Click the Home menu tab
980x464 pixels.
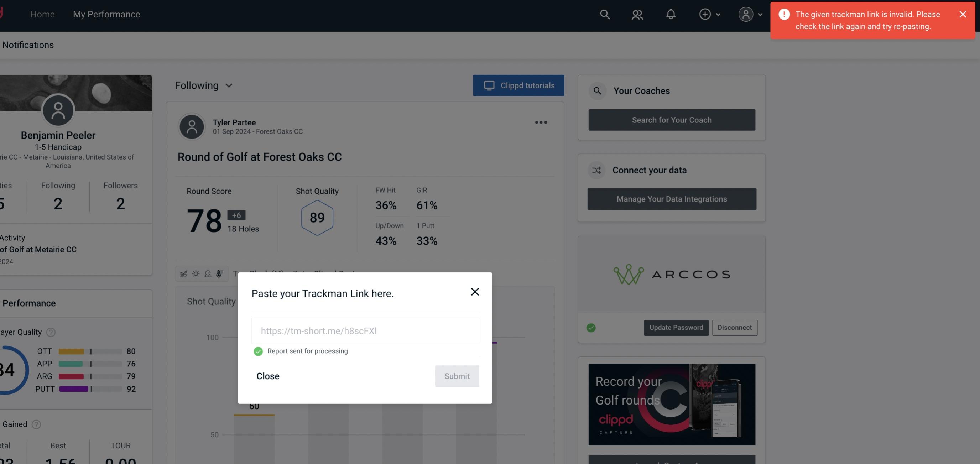coord(42,14)
